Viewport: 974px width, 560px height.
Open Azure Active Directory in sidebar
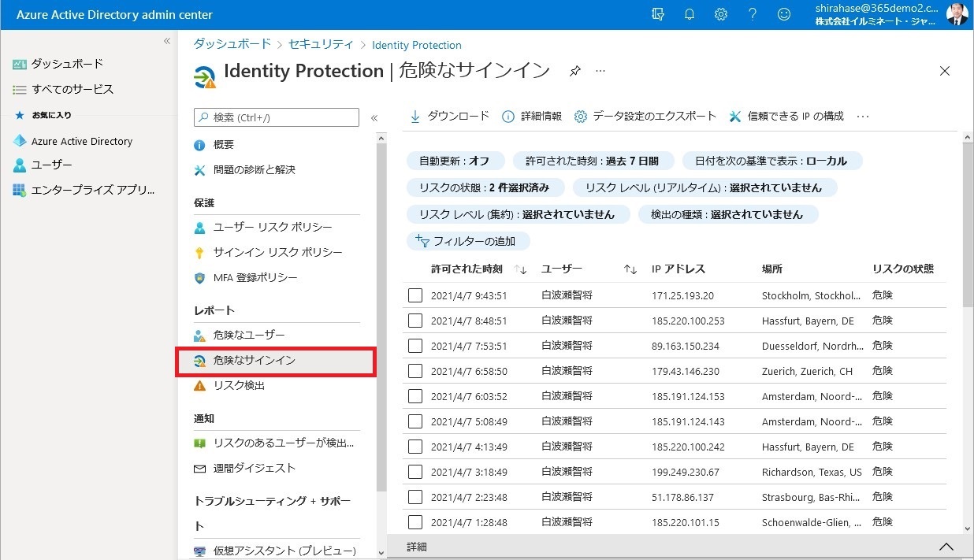click(72, 141)
